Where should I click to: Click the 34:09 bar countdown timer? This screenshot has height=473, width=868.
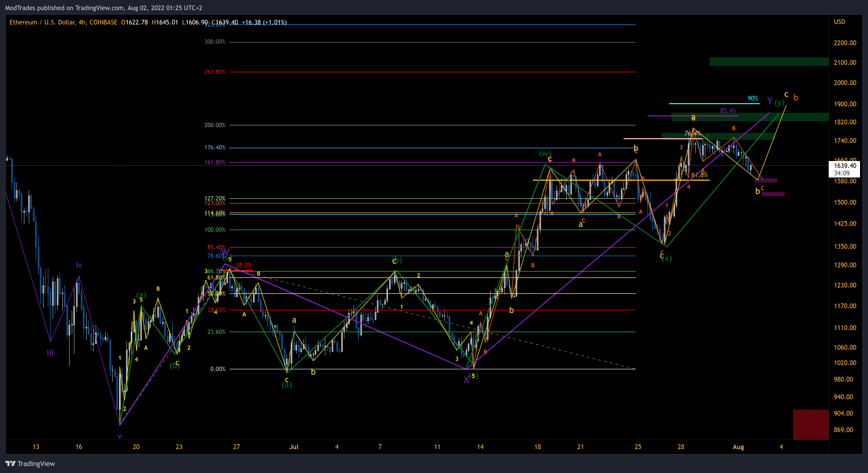[x=841, y=173]
